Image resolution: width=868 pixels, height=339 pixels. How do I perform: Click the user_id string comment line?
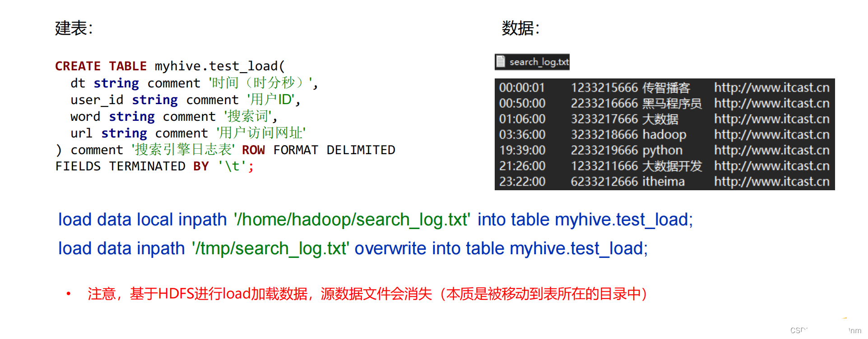186,100
